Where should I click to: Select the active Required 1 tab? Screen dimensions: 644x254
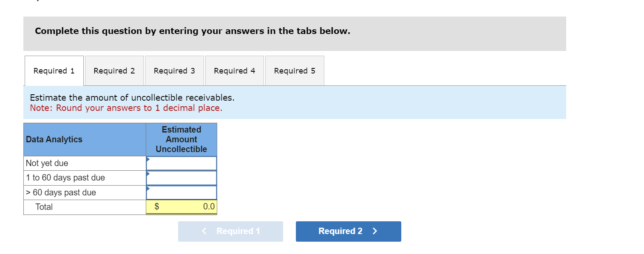click(54, 70)
